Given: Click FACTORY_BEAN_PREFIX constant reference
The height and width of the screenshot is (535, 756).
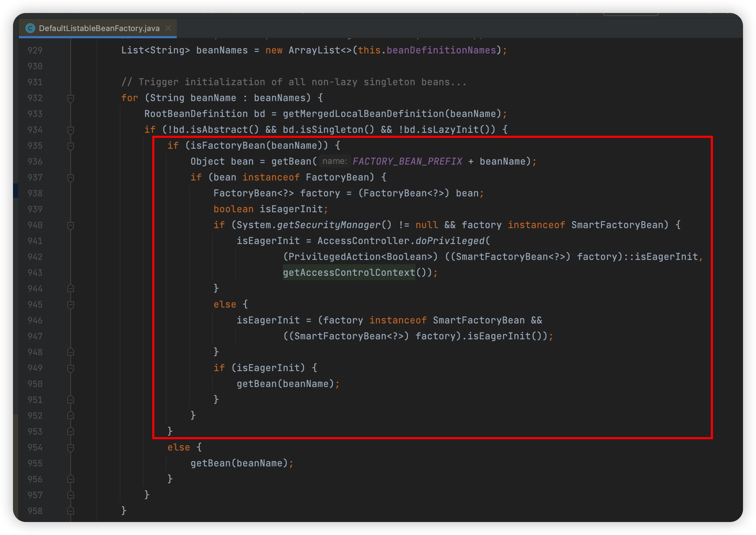Looking at the screenshot, I should pos(407,161).
